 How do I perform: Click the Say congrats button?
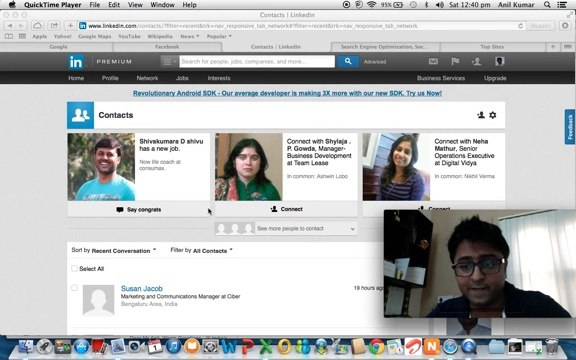click(139, 209)
